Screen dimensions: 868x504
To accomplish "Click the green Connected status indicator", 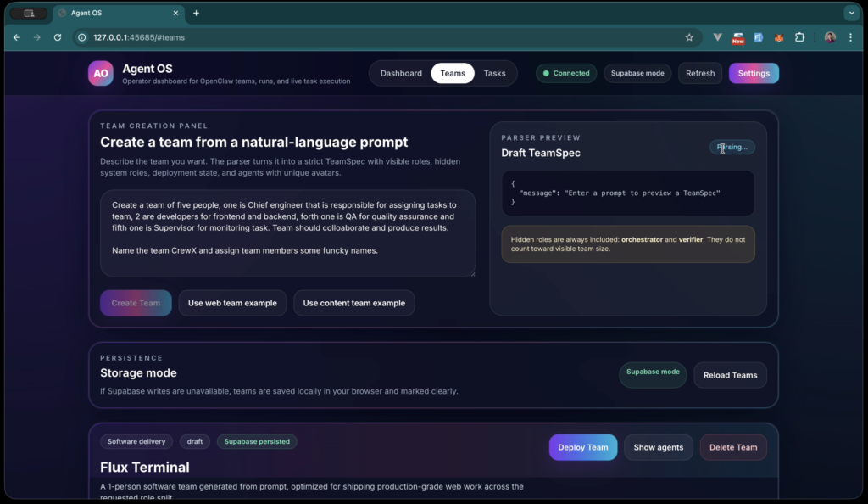I will [x=566, y=73].
